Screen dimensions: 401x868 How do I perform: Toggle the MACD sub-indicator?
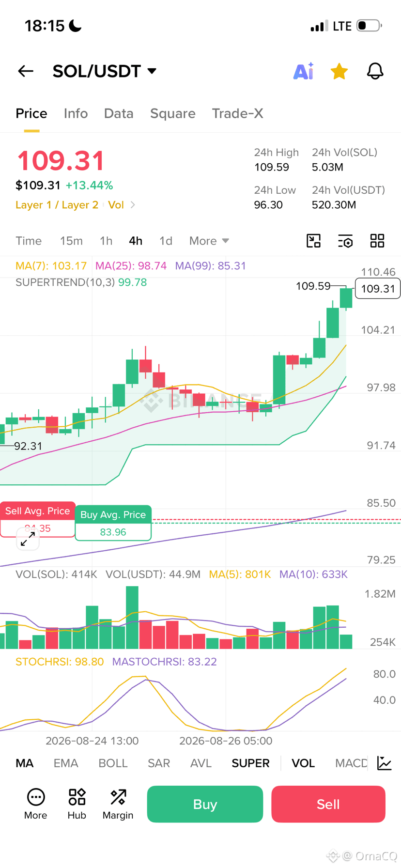click(x=351, y=763)
